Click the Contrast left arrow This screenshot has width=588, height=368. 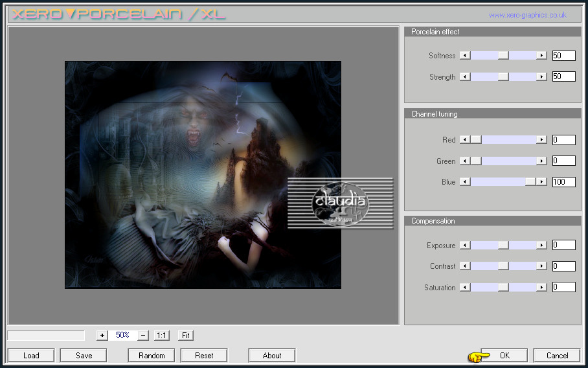click(x=465, y=266)
